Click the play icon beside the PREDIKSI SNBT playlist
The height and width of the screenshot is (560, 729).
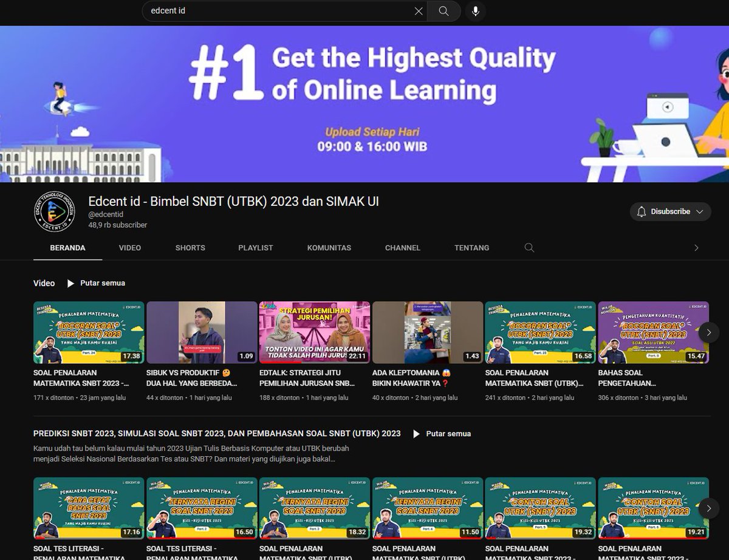coord(416,434)
